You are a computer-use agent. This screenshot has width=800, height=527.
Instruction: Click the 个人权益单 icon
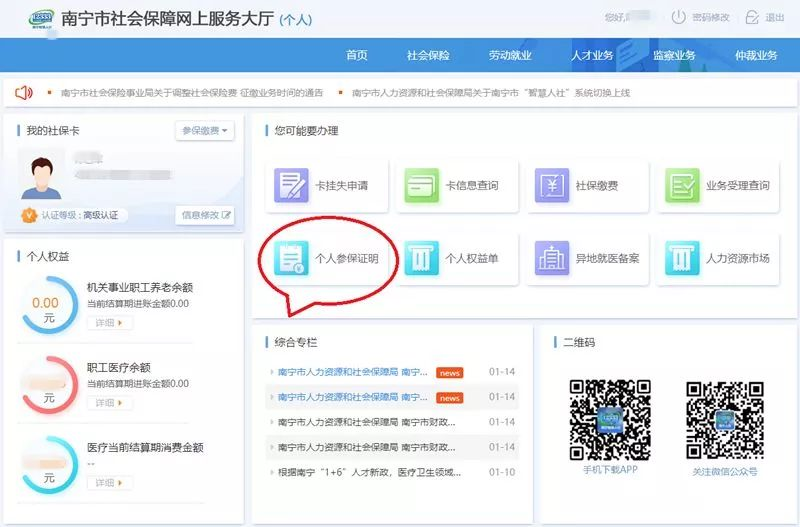(x=422, y=258)
